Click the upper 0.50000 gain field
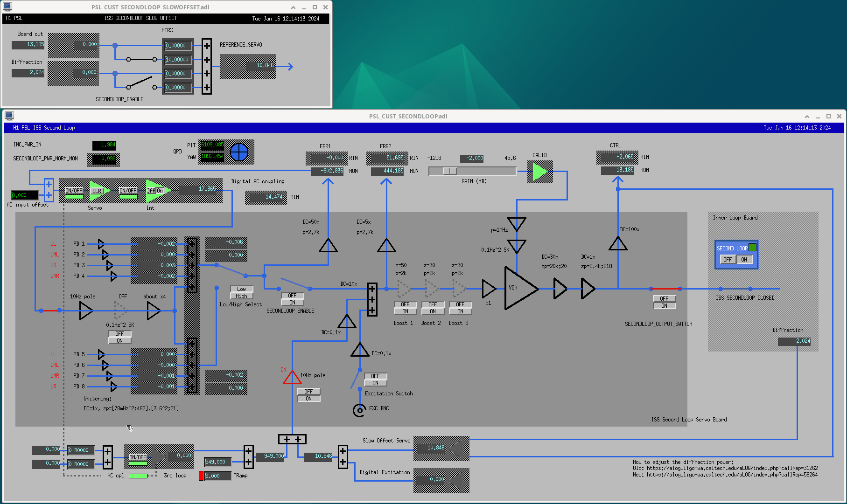The height and width of the screenshot is (504, 847). (x=81, y=450)
